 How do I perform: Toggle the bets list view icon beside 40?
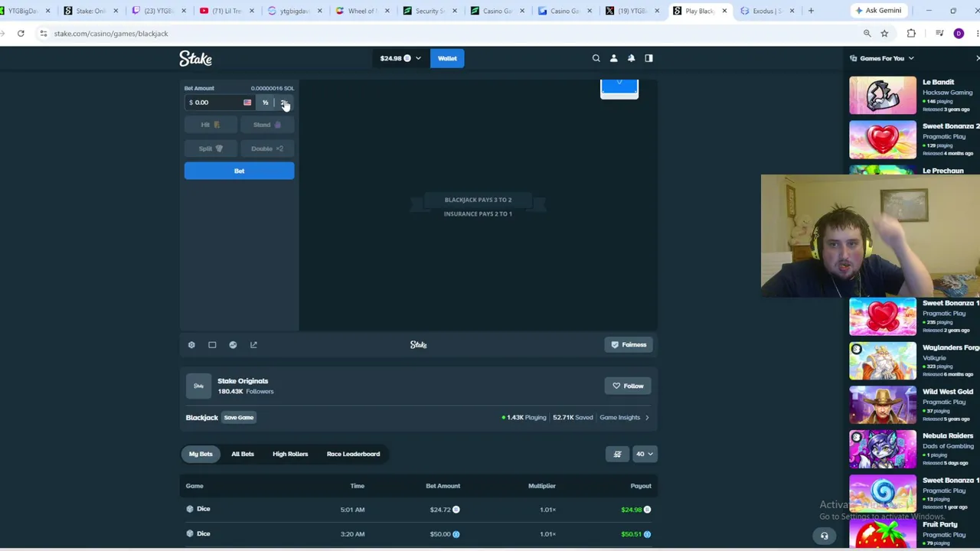coord(617,454)
